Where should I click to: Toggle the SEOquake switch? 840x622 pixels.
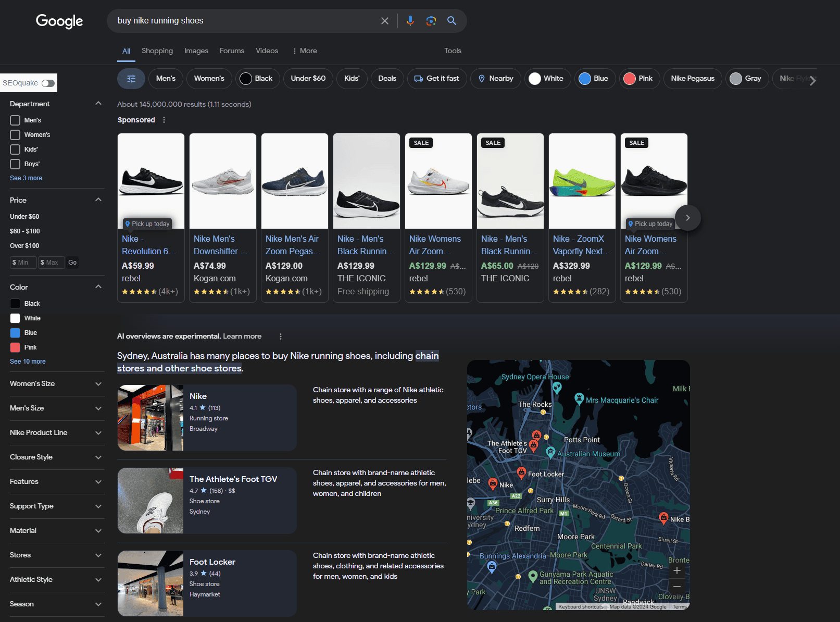pyautogui.click(x=48, y=83)
